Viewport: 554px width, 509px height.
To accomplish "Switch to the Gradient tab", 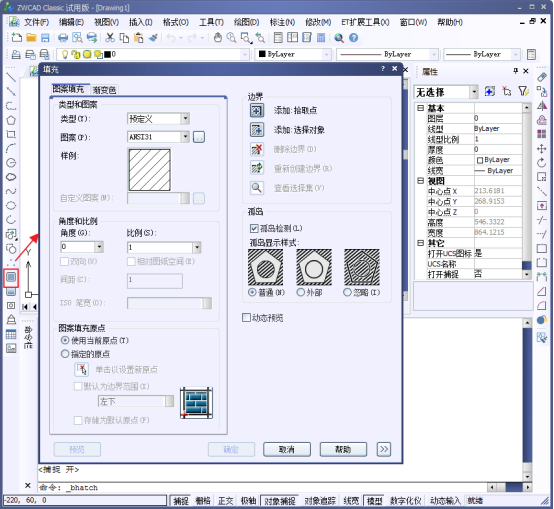I will tap(104, 90).
